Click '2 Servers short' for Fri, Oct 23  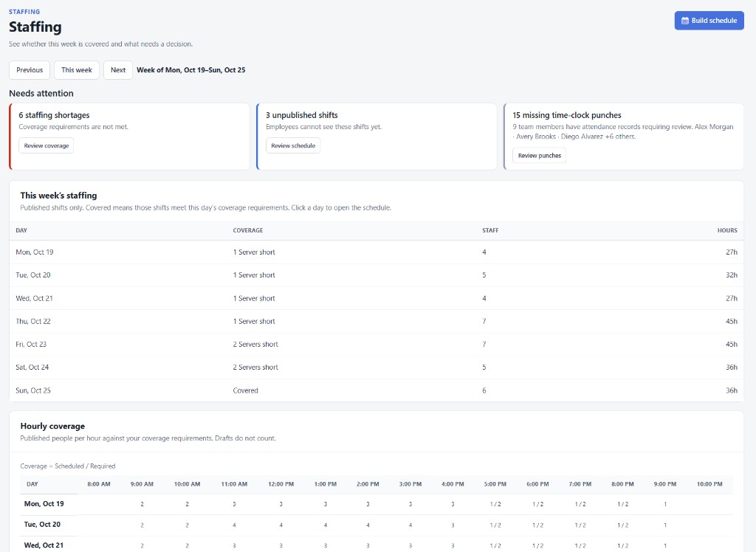click(x=255, y=344)
